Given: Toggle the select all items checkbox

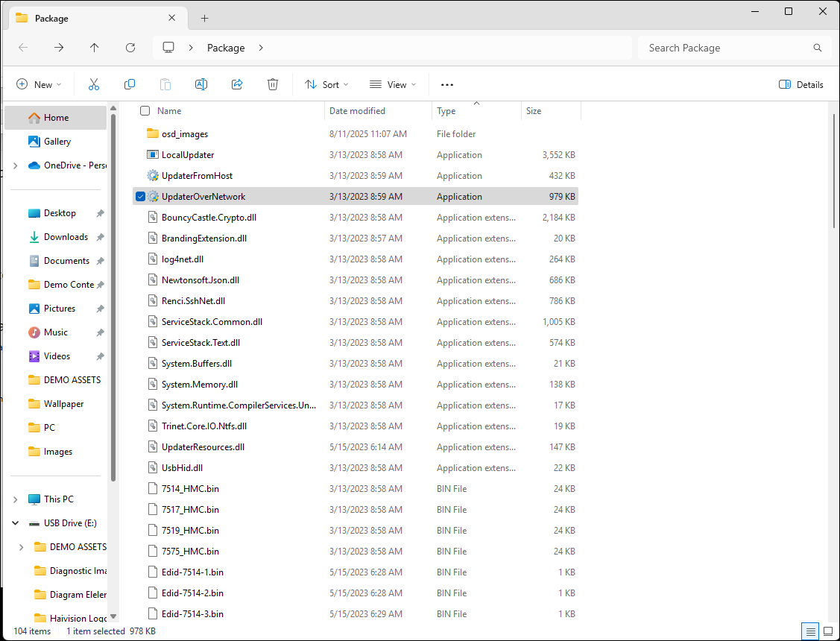Looking at the screenshot, I should pos(145,111).
